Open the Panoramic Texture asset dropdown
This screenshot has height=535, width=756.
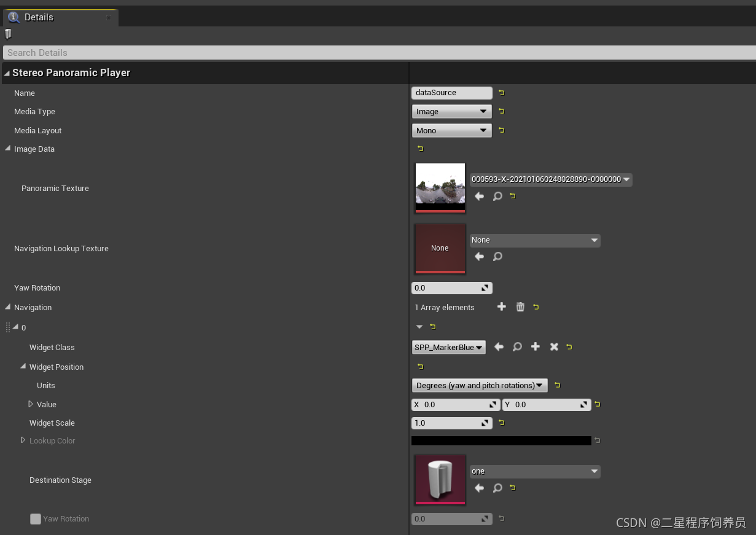[551, 179]
